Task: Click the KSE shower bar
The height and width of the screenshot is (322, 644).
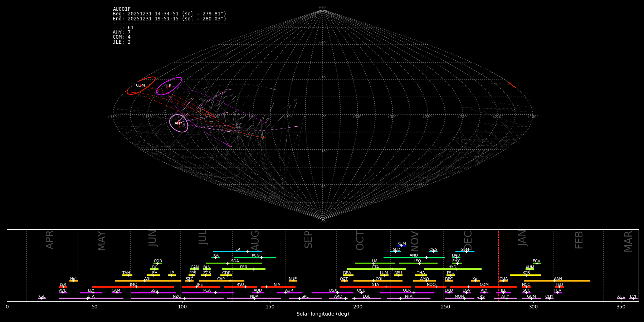Action: point(42,298)
